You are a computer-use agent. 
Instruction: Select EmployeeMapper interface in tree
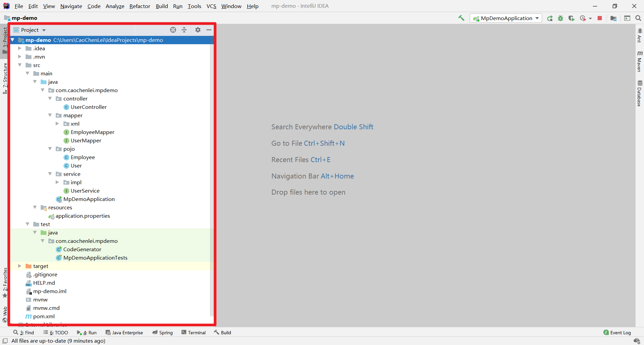pos(92,132)
